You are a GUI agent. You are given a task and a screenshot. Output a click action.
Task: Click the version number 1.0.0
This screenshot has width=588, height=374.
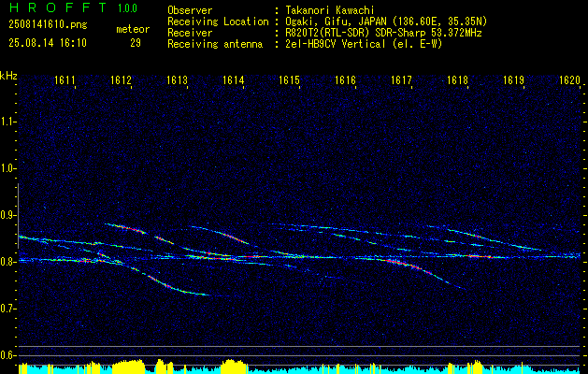pos(127,8)
